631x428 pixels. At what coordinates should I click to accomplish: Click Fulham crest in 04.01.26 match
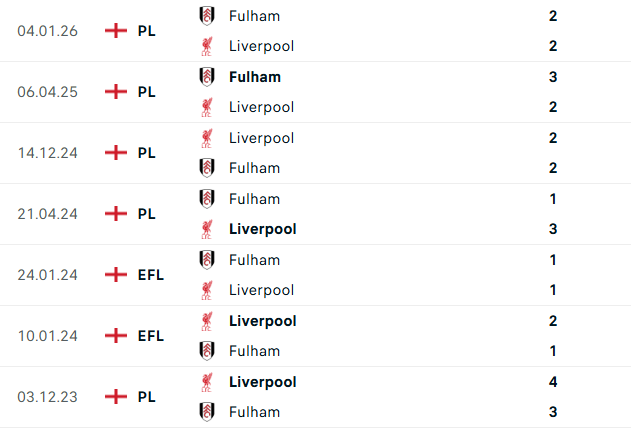click(x=207, y=16)
